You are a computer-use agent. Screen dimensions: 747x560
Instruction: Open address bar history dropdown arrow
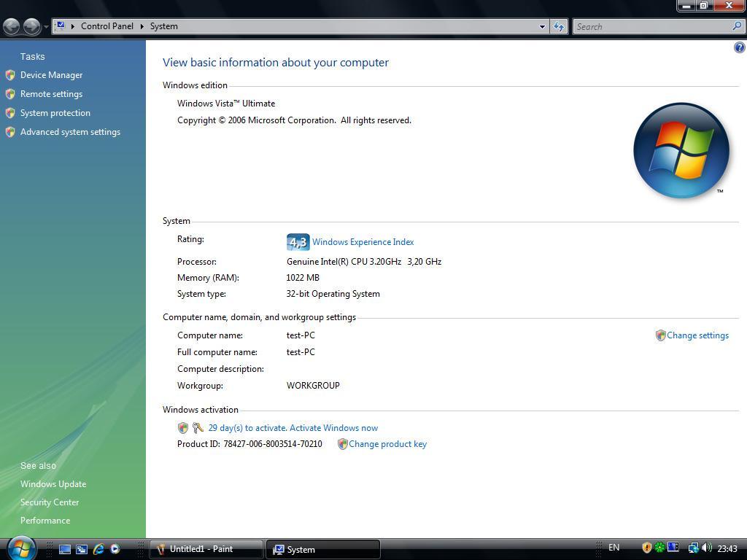542,26
